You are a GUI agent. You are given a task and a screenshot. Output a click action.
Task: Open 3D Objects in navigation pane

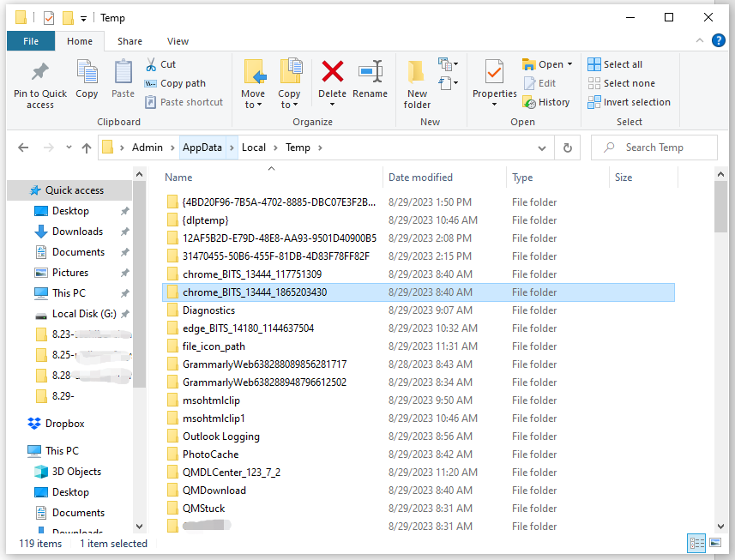(76, 472)
